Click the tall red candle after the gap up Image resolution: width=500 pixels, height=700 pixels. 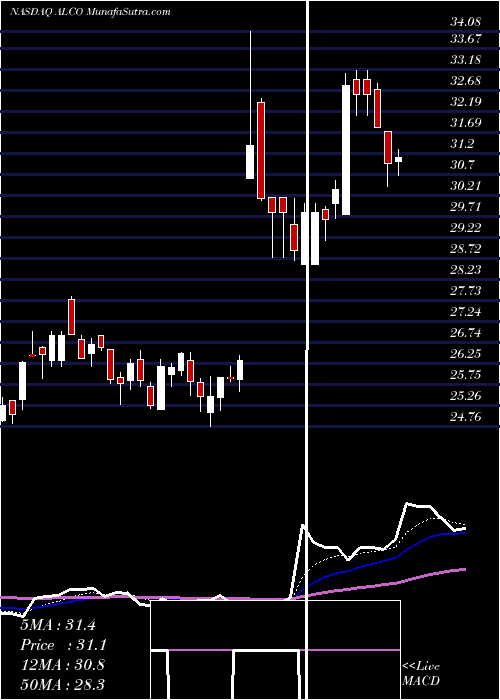point(261,150)
